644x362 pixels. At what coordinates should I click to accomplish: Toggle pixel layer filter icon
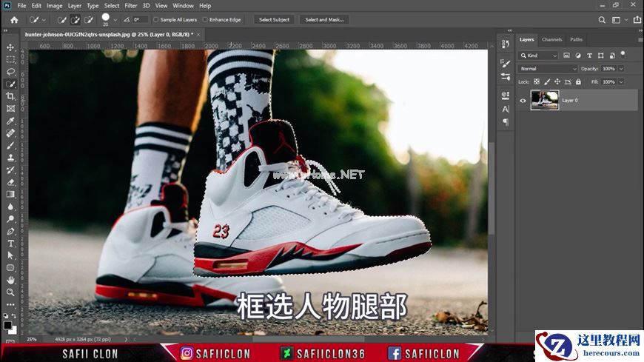tap(566, 56)
